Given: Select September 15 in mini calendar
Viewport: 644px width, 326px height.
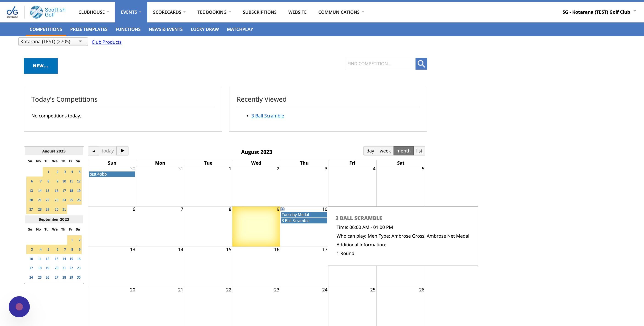Looking at the screenshot, I should coord(71,259).
